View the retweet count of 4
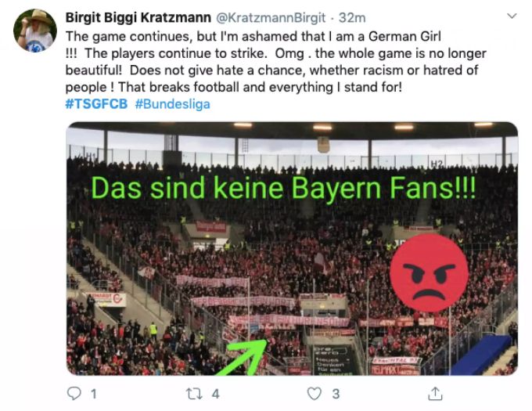The image size is (532, 411). pyautogui.click(x=215, y=394)
